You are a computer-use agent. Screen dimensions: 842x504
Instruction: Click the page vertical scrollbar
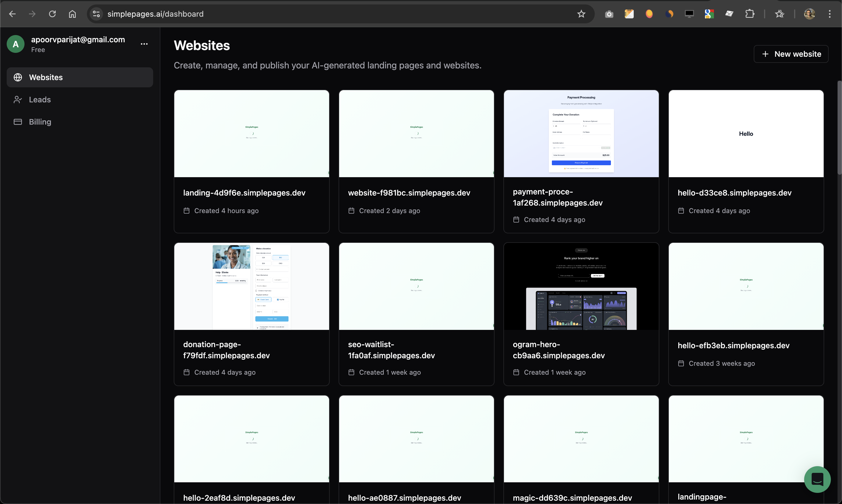[x=839, y=127]
